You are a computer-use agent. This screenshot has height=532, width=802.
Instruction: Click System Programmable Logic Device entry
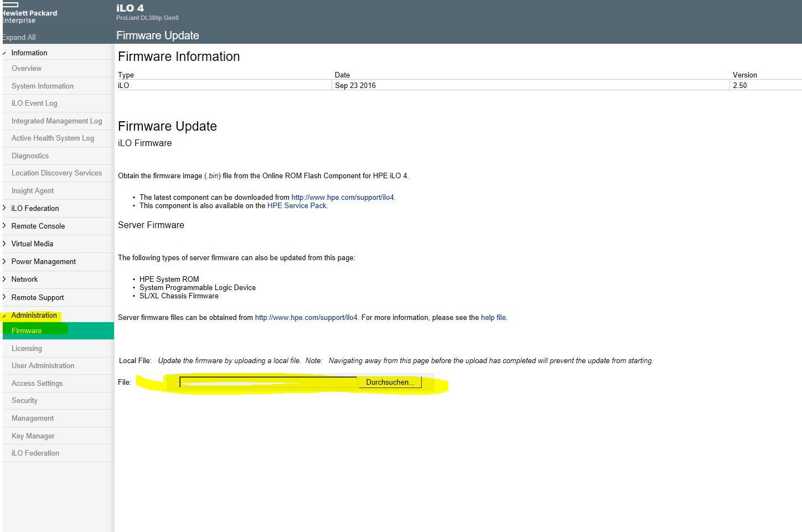(x=198, y=287)
